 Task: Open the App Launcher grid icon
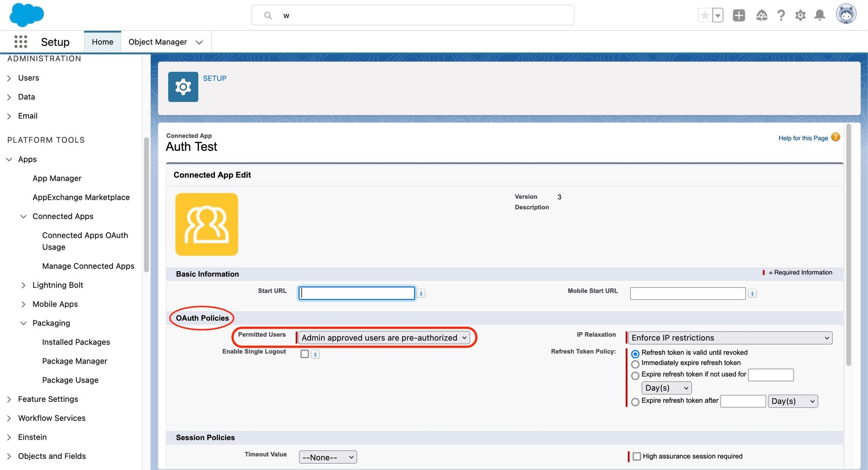click(21, 42)
